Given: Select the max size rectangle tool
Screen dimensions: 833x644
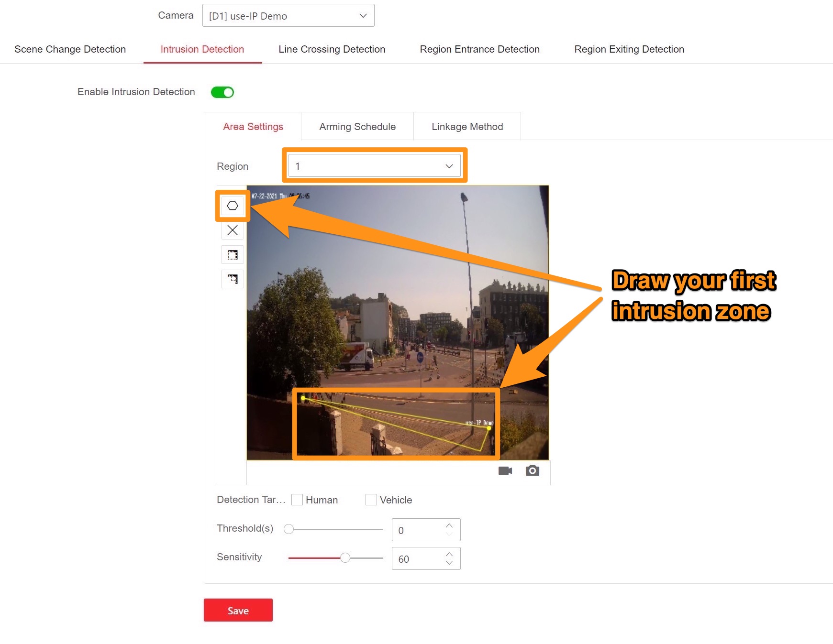Looking at the screenshot, I should pos(233,255).
